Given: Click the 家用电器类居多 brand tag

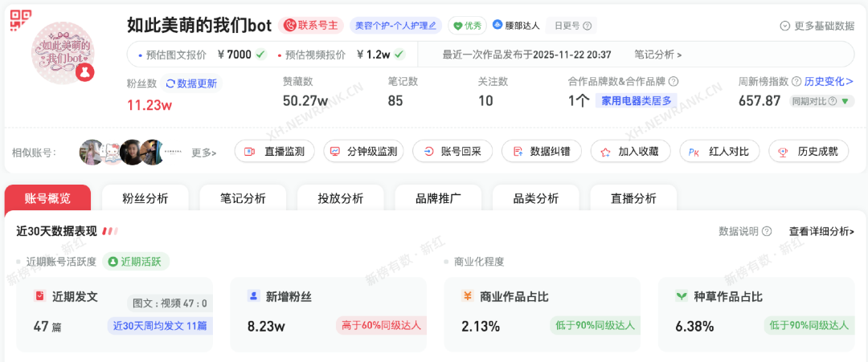Looking at the screenshot, I should pyautogui.click(x=636, y=101).
